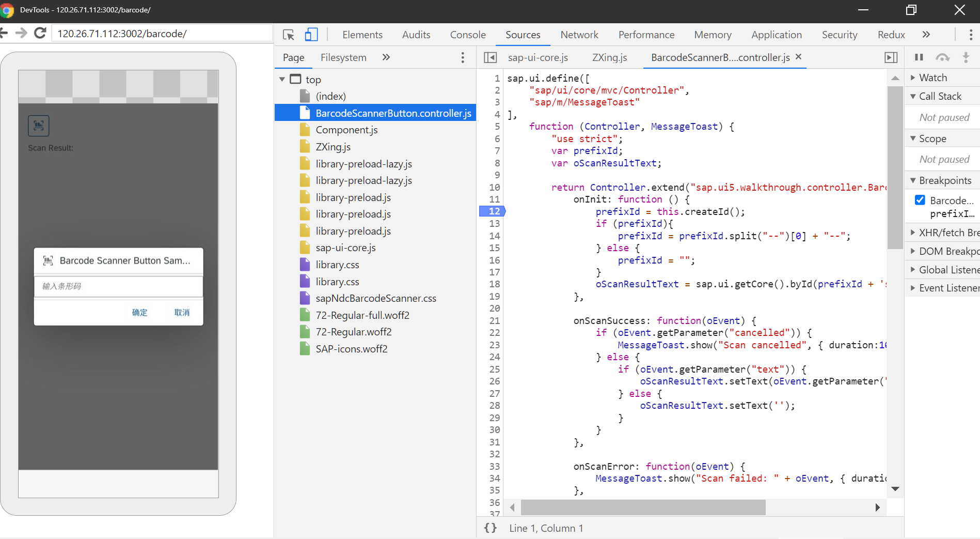Hide the navigator sidebar icon

(490, 57)
